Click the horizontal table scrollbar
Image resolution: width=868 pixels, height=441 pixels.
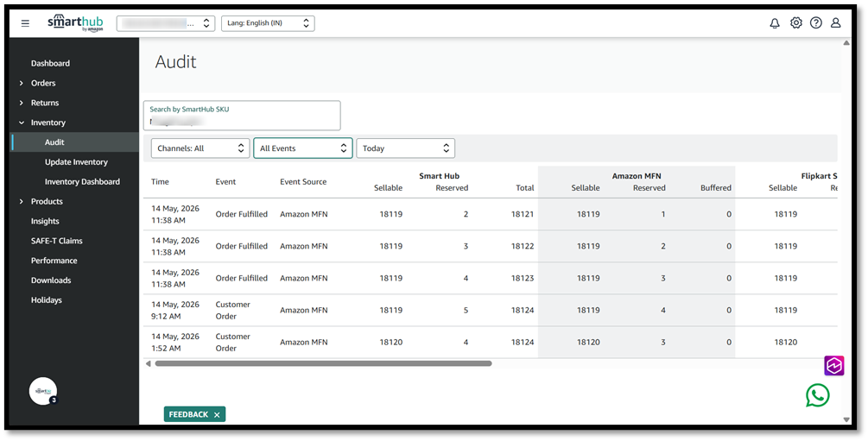pyautogui.click(x=323, y=363)
